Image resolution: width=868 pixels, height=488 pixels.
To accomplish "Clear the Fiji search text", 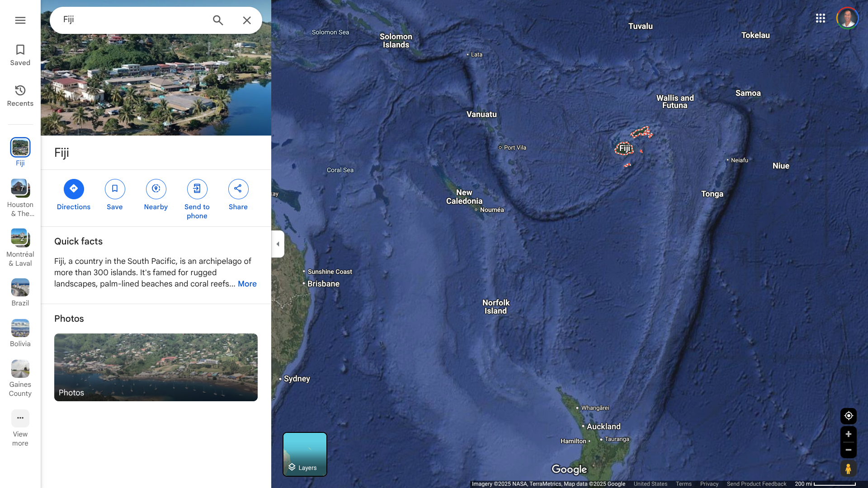I will pyautogui.click(x=247, y=20).
